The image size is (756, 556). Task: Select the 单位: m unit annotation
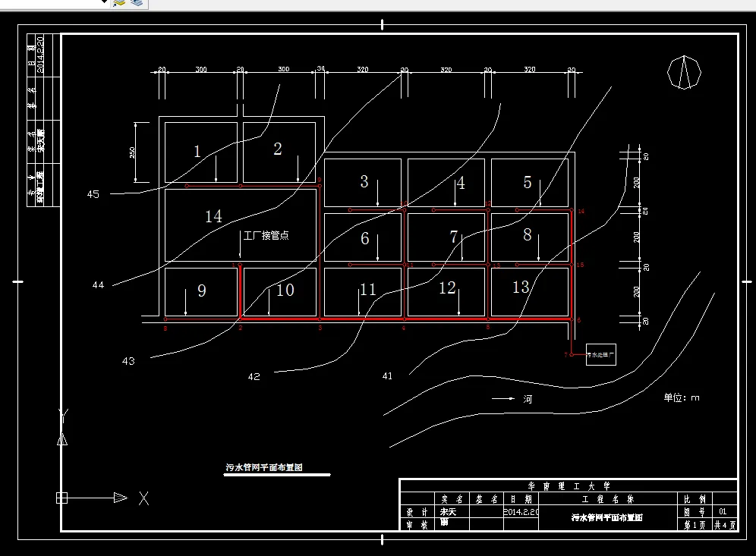[682, 397]
